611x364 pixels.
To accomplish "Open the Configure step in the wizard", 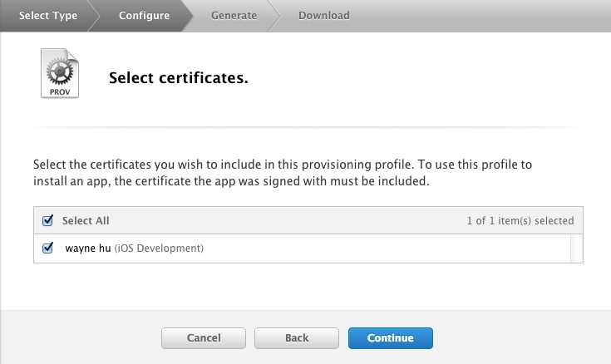I will click(x=144, y=16).
